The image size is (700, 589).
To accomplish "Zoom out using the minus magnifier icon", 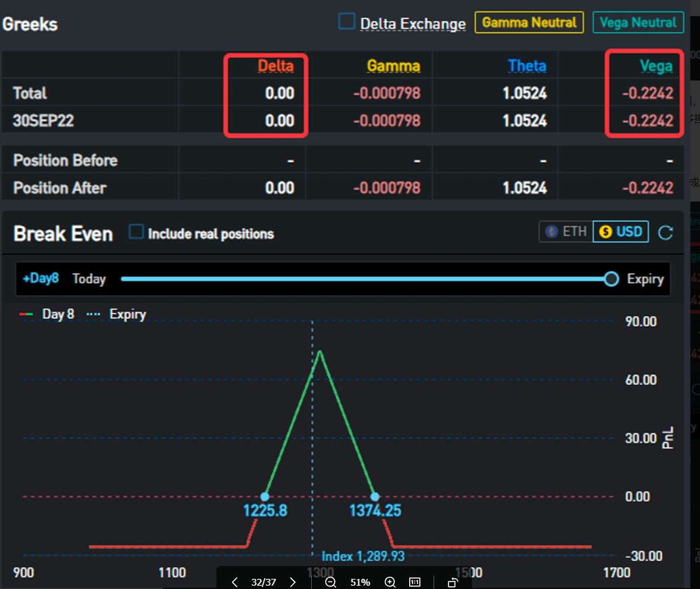I will click(330, 582).
